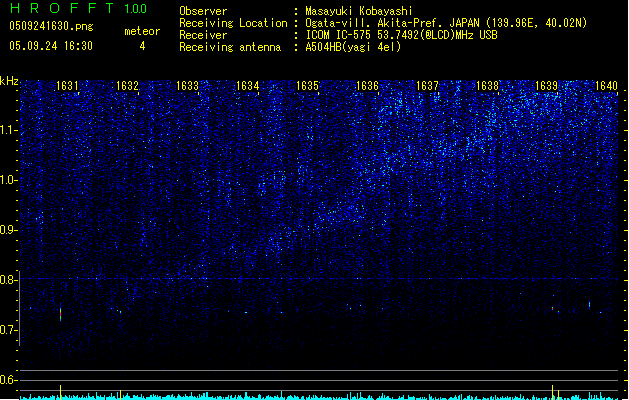Click observer name Masayuki Kobayashi

[x=359, y=11]
